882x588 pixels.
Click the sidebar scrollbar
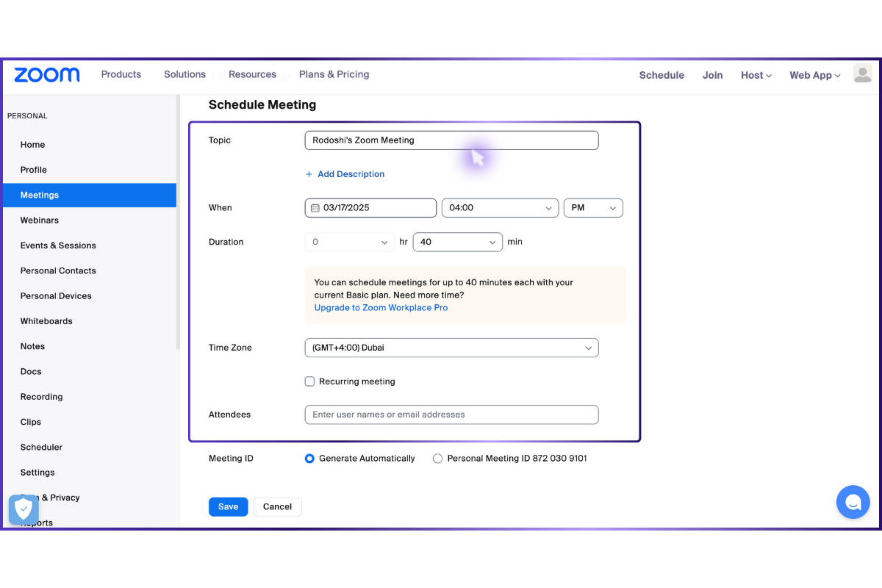[x=179, y=223]
